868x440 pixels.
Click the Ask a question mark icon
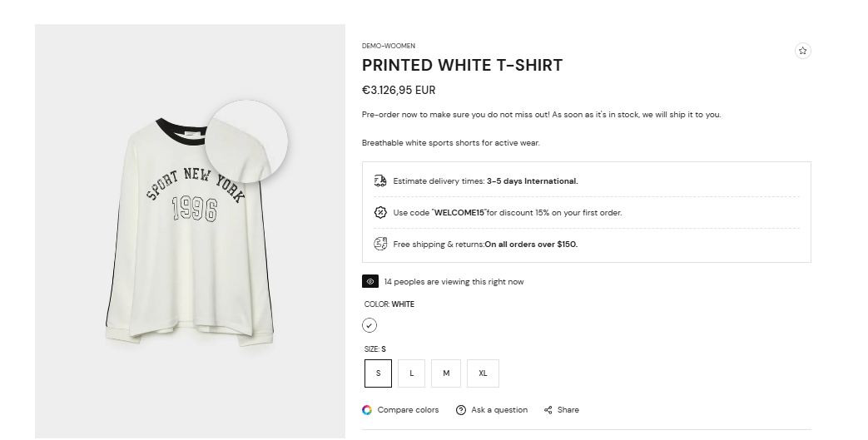(x=460, y=410)
